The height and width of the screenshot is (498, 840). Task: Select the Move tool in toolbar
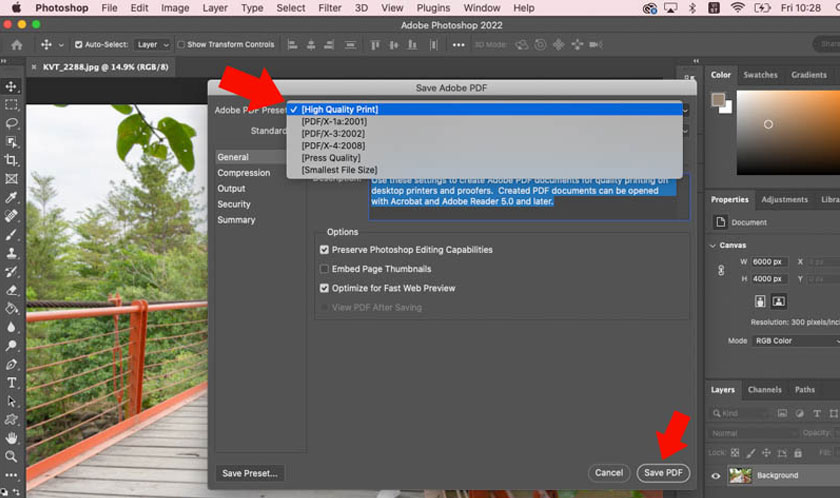11,86
